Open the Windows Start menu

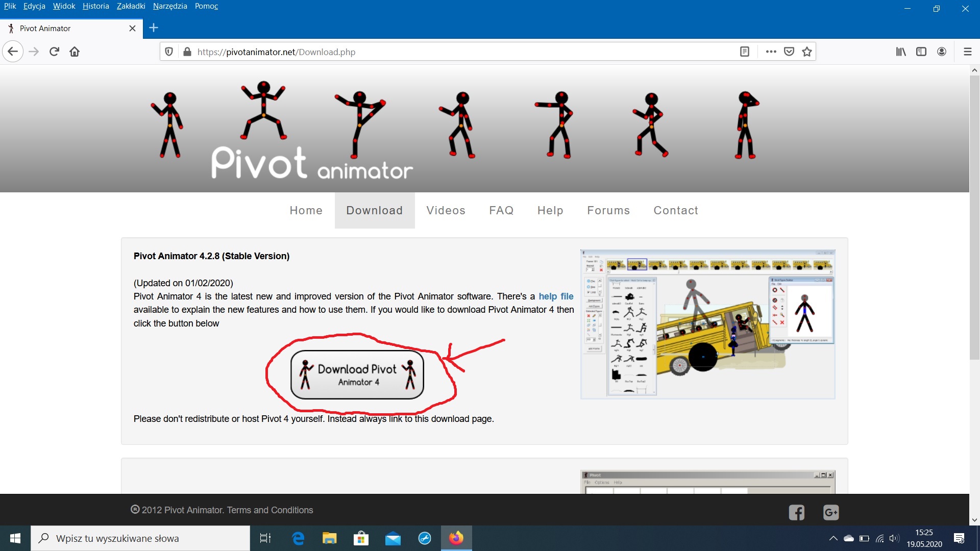(15, 538)
